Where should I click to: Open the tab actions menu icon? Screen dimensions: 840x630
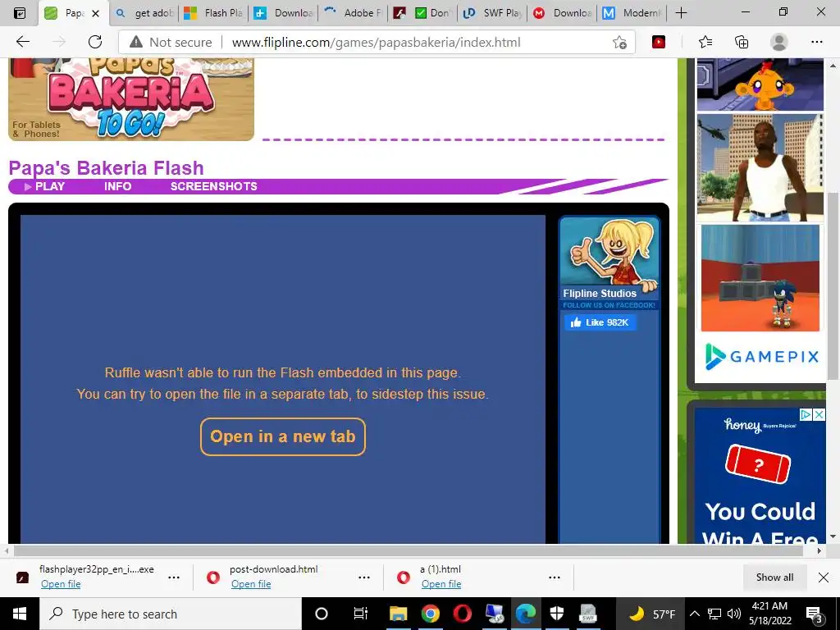(x=20, y=13)
